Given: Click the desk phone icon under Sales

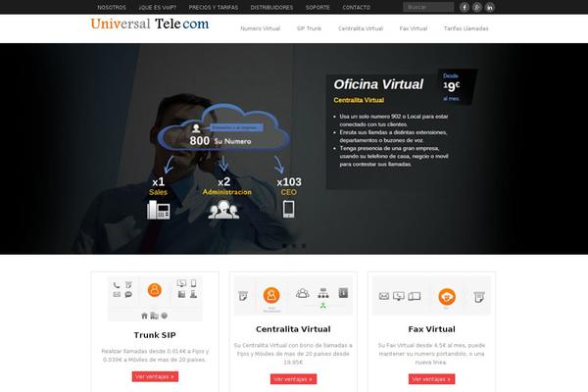Looking at the screenshot, I should (x=158, y=210).
